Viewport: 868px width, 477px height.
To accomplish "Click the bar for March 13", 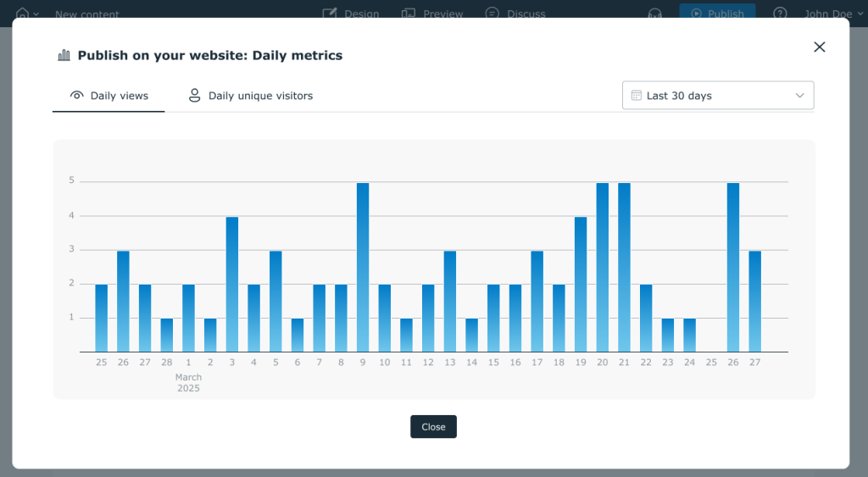I will [450, 301].
